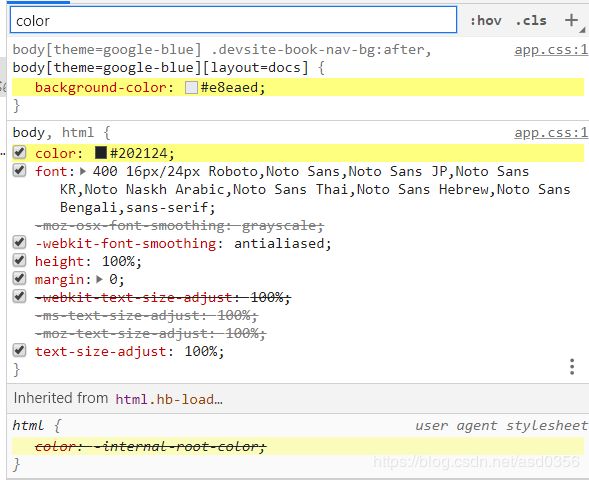Add new style rule with plus icon

571,20
